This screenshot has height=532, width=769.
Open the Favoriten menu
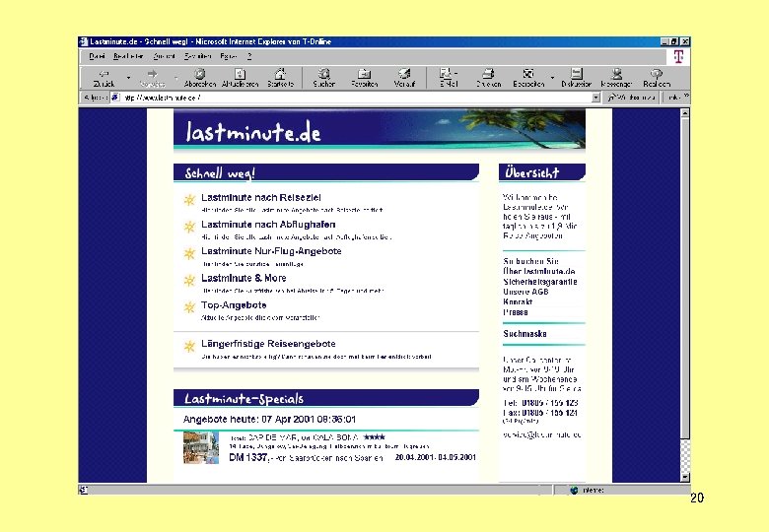click(x=197, y=56)
